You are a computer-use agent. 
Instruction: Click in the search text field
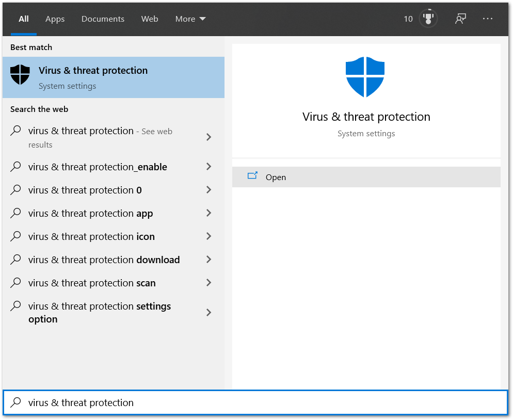click(x=255, y=402)
